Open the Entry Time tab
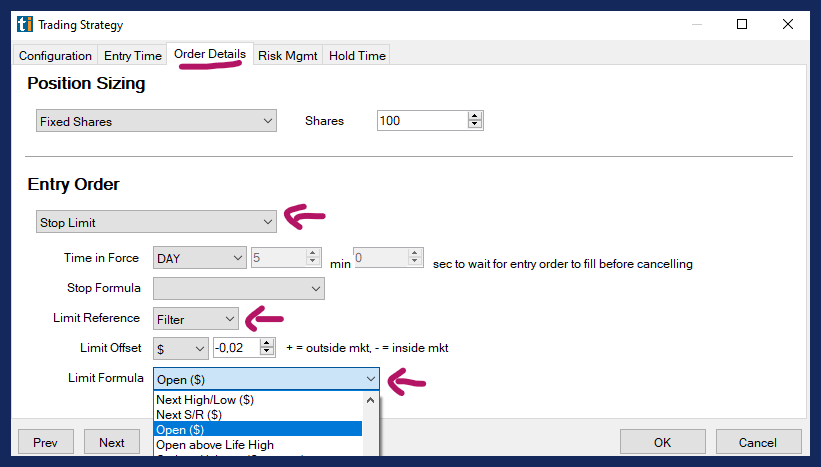This screenshot has width=821, height=467. (x=133, y=56)
